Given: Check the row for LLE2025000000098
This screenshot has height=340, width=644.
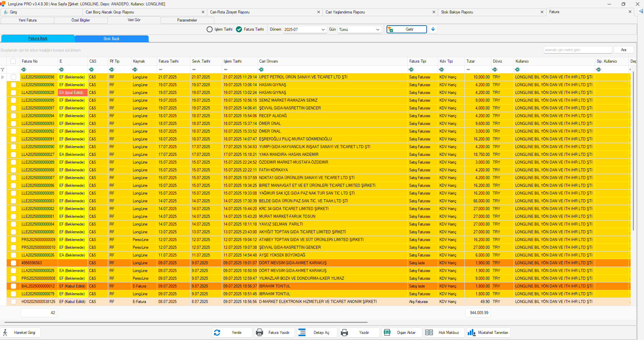Looking at the screenshot, I should point(13,77).
